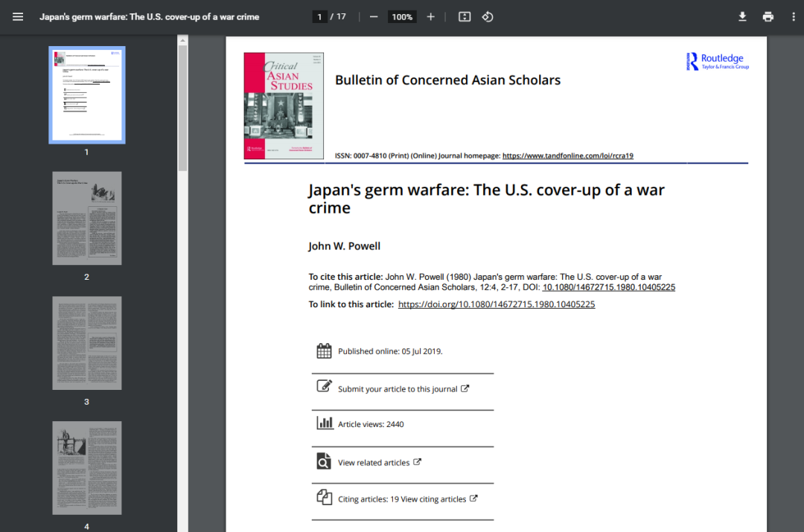Click the zoom out minus icon

coord(374,16)
